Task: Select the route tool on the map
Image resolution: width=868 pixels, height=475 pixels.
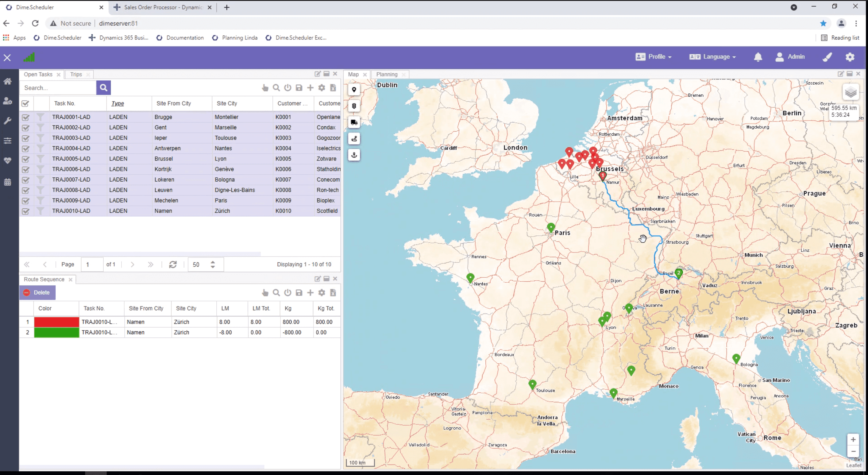Action: (x=354, y=138)
